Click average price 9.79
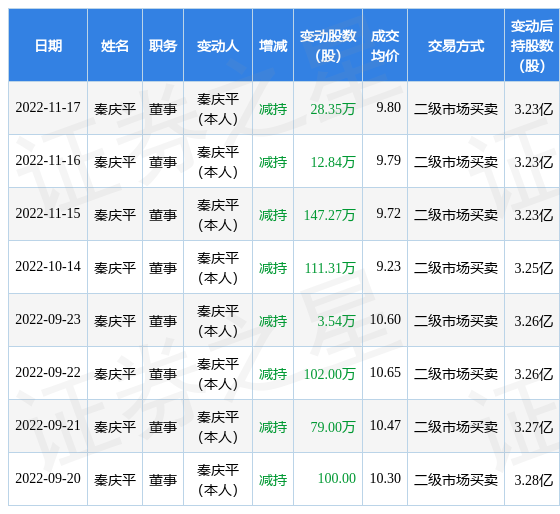560x514 pixels. tap(389, 160)
